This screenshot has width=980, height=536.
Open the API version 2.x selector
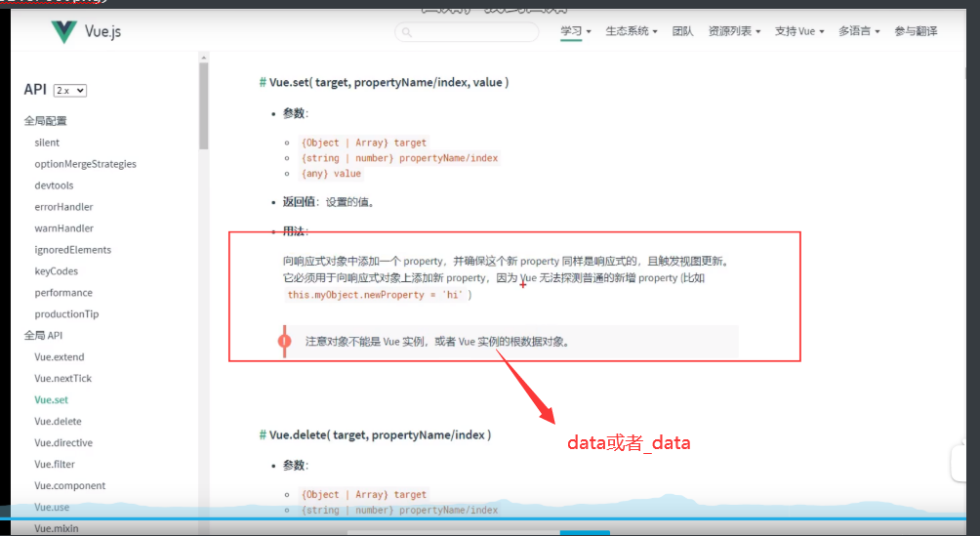click(x=70, y=91)
